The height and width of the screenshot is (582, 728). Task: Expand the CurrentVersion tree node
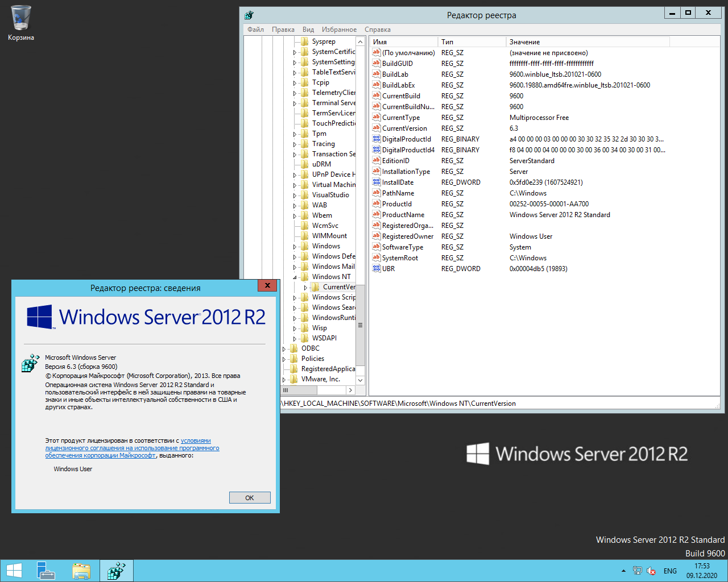(x=305, y=288)
